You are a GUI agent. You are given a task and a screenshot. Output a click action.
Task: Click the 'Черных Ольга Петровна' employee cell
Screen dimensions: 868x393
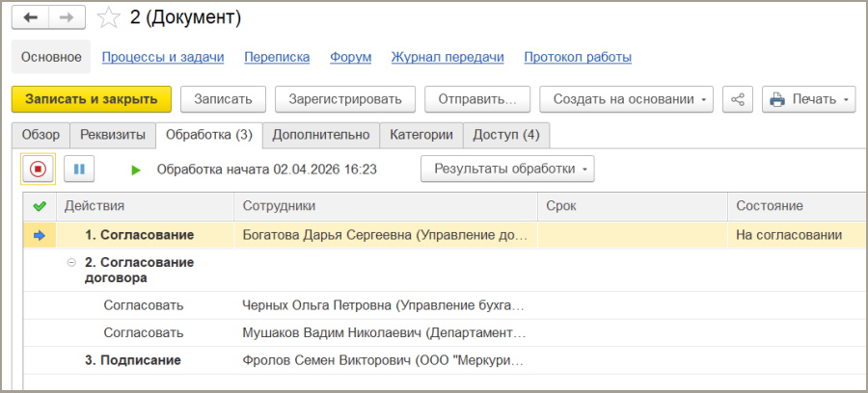tap(385, 305)
